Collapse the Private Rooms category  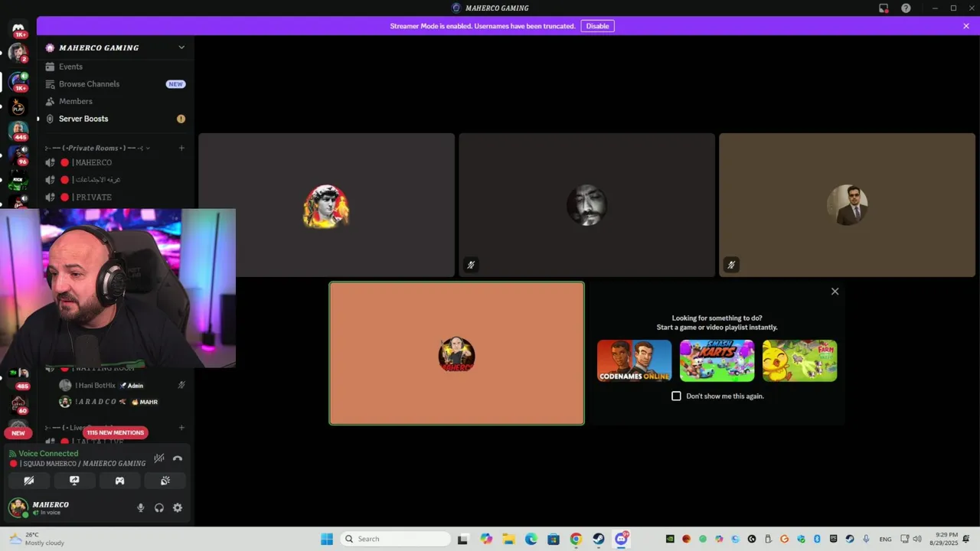point(100,148)
